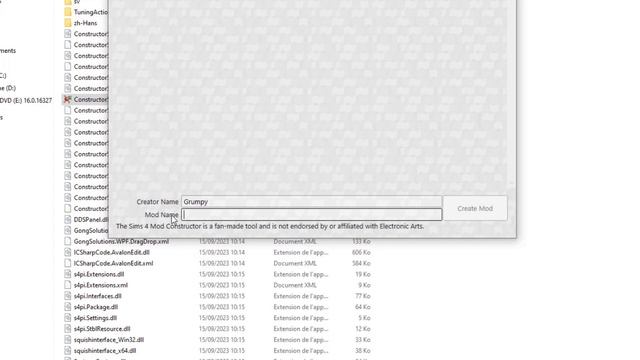The width and height of the screenshot is (640, 360).
Task: Click the date cell of s4pi.Package.dll
Action: tap(222, 307)
